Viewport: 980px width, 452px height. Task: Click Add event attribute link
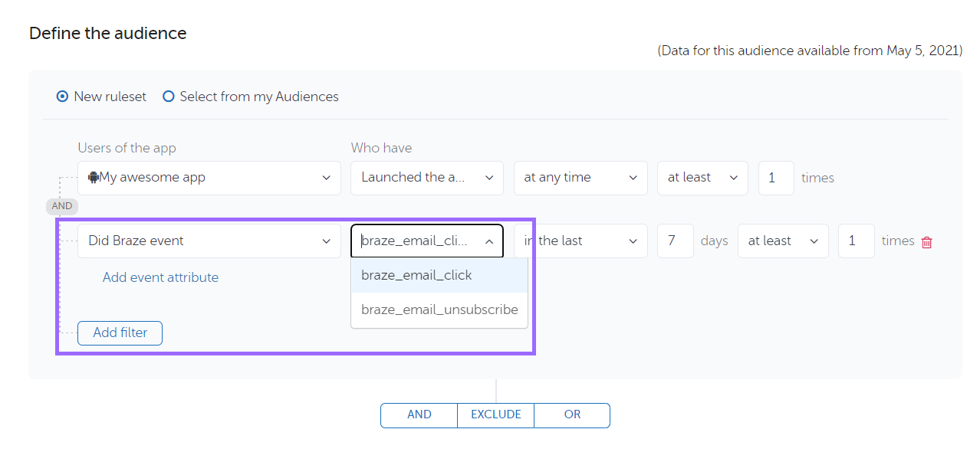pos(160,277)
